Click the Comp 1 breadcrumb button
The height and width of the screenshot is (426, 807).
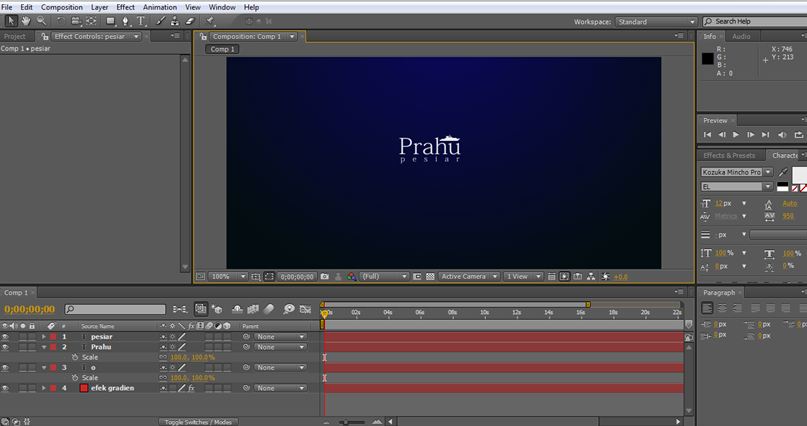click(x=222, y=49)
